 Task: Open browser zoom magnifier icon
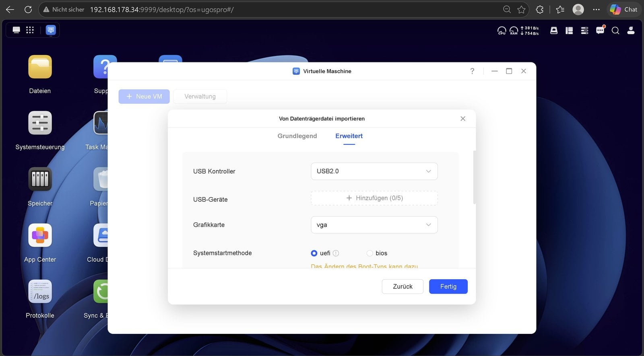pyautogui.click(x=507, y=9)
